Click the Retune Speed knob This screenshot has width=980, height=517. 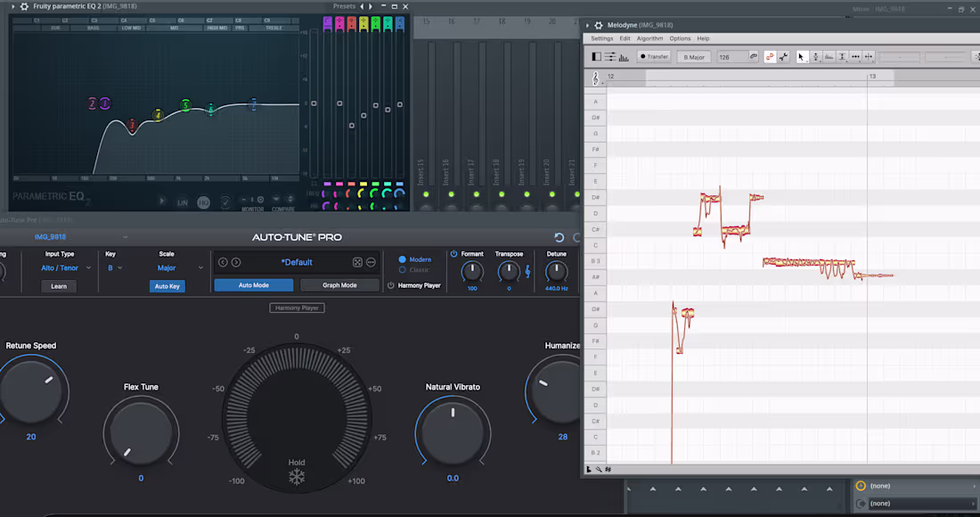pyautogui.click(x=32, y=390)
